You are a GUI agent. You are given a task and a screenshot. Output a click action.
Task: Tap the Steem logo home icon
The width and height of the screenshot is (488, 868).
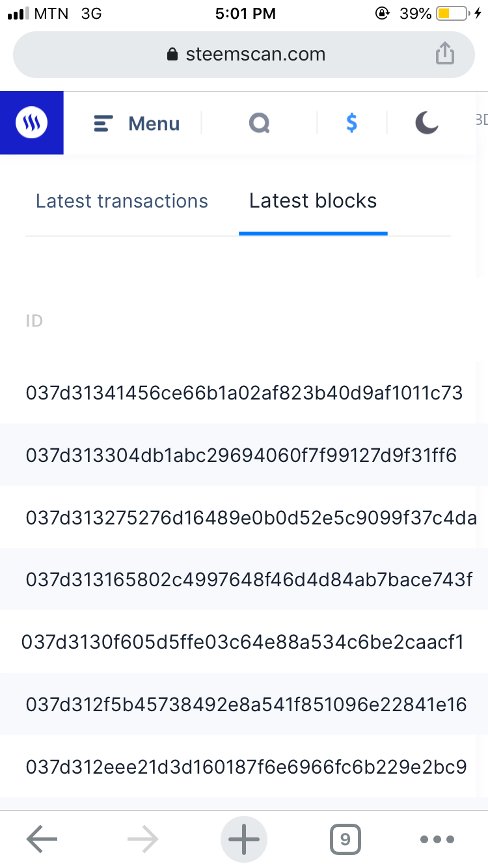(31, 123)
